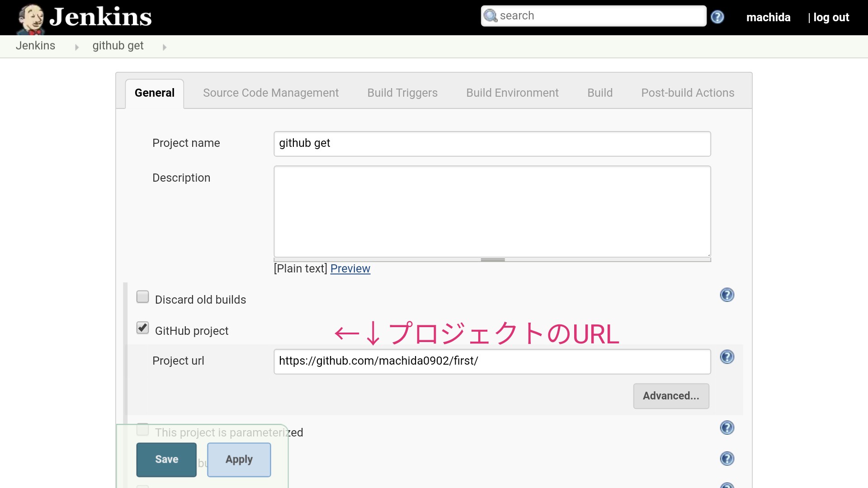The width and height of the screenshot is (868, 488).
Task: Select the Build Environment tab
Action: (x=512, y=93)
